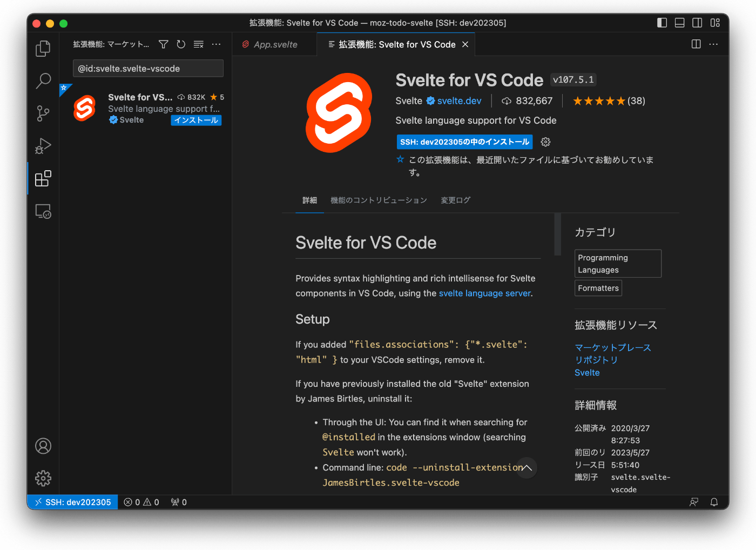Click the 832,667 install count
Image resolution: width=756 pixels, height=550 pixels.
[x=527, y=101]
